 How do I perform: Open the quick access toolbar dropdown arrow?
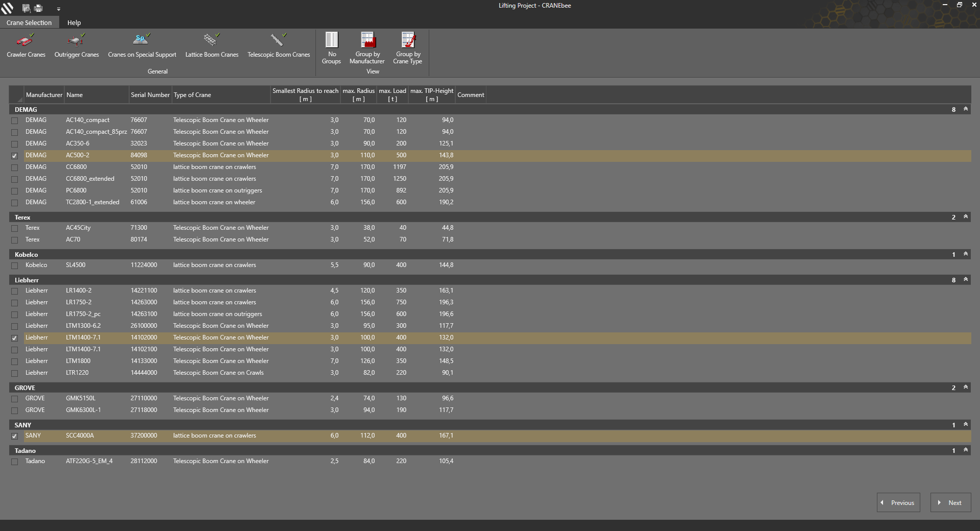click(x=59, y=9)
